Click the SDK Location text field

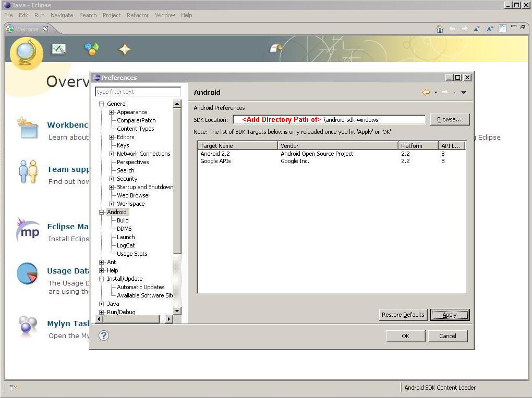[x=329, y=120]
